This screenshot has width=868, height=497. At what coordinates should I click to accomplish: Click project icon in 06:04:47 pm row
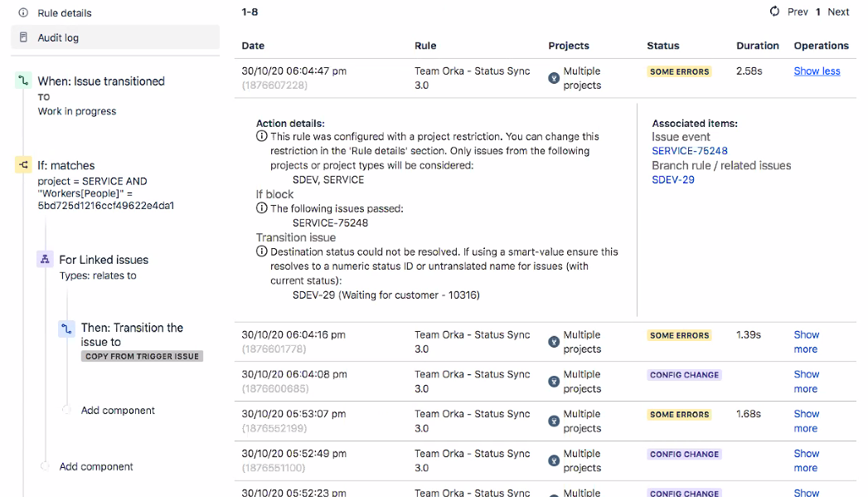(x=554, y=78)
